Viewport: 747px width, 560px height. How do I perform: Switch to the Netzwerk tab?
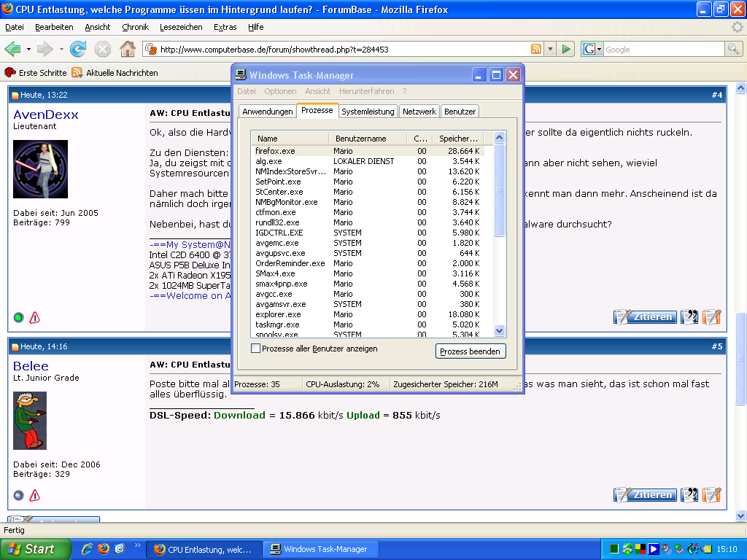click(419, 112)
